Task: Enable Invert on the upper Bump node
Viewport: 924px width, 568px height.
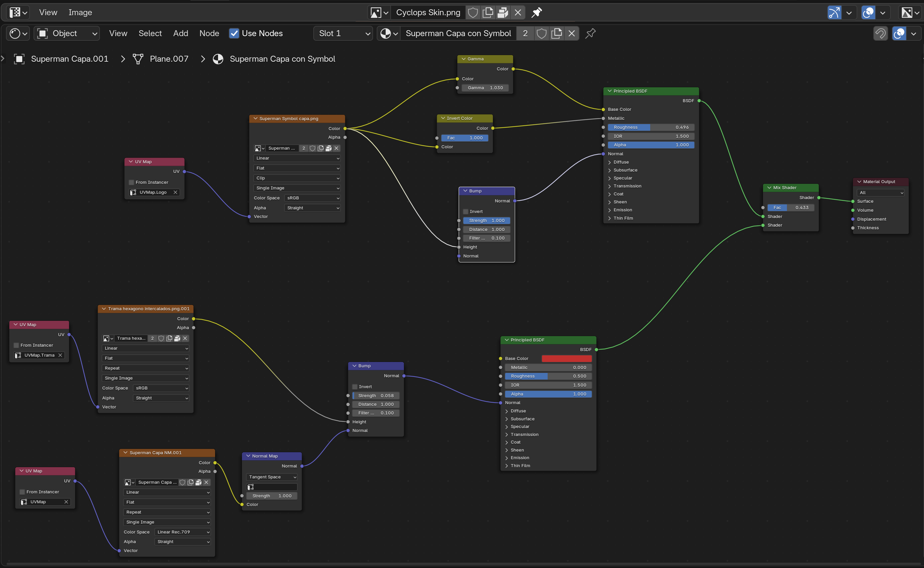Action: (x=466, y=211)
